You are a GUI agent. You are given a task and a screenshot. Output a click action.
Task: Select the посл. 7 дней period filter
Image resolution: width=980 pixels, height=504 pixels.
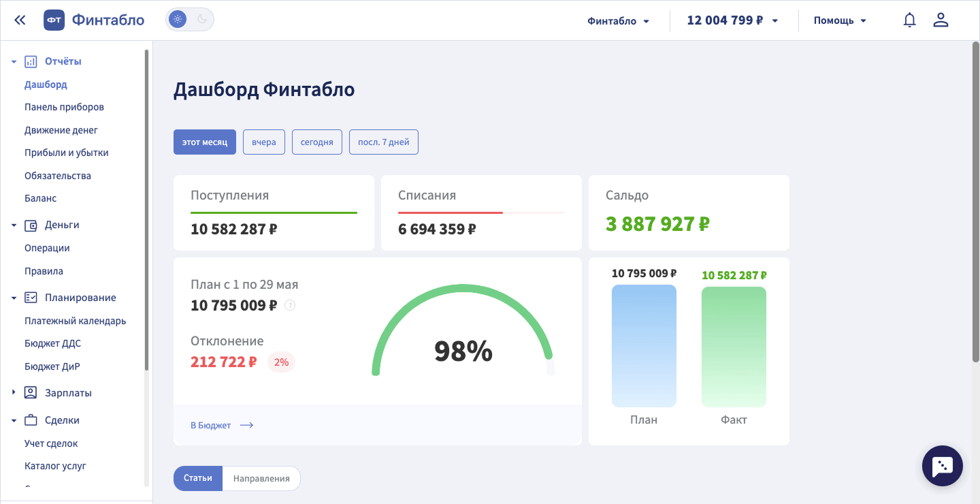[384, 142]
